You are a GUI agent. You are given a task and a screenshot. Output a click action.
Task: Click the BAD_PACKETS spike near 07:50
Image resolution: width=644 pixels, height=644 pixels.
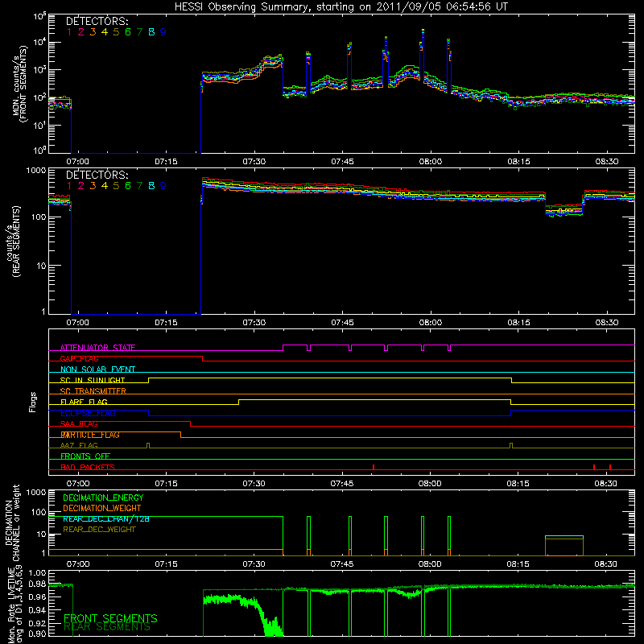tap(374, 467)
